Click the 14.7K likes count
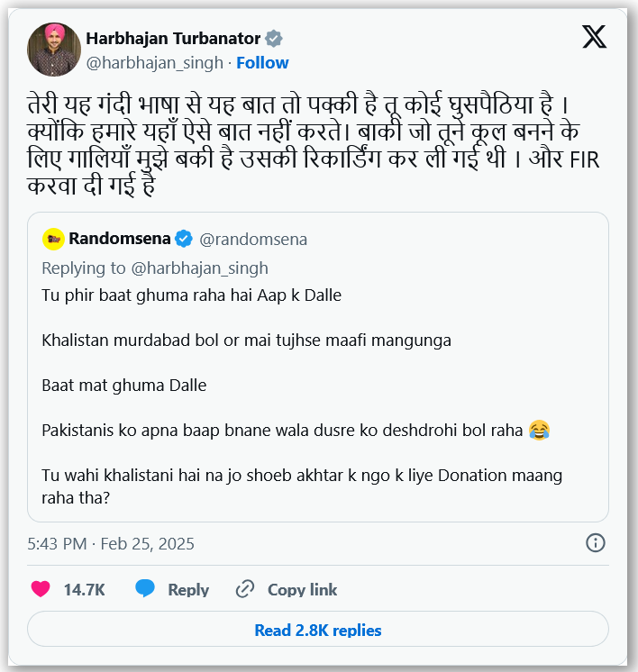The height and width of the screenshot is (672, 638). coord(84,590)
